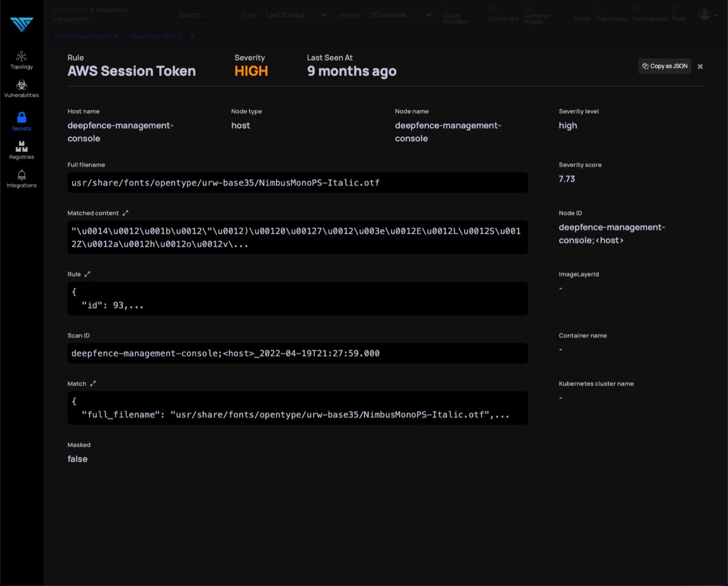Click the Full filename path box
The image size is (728, 586).
pos(297,183)
